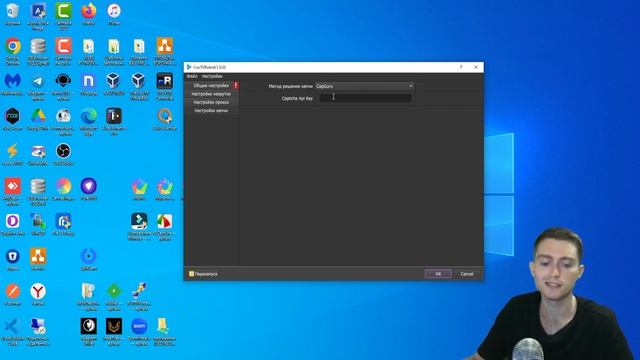640x360 pixels.
Task: Open the Yandex browser desktop icon
Action: point(38,295)
